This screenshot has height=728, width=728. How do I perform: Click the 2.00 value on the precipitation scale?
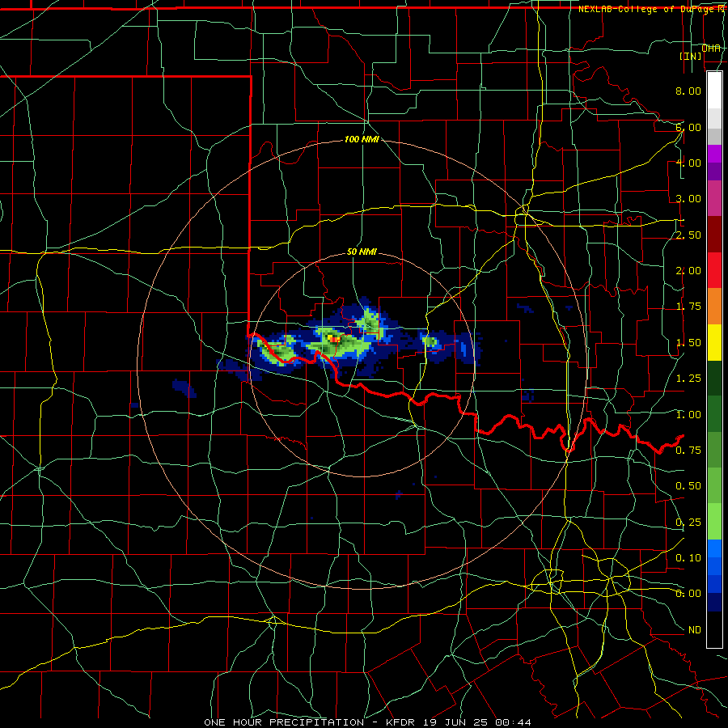688,271
